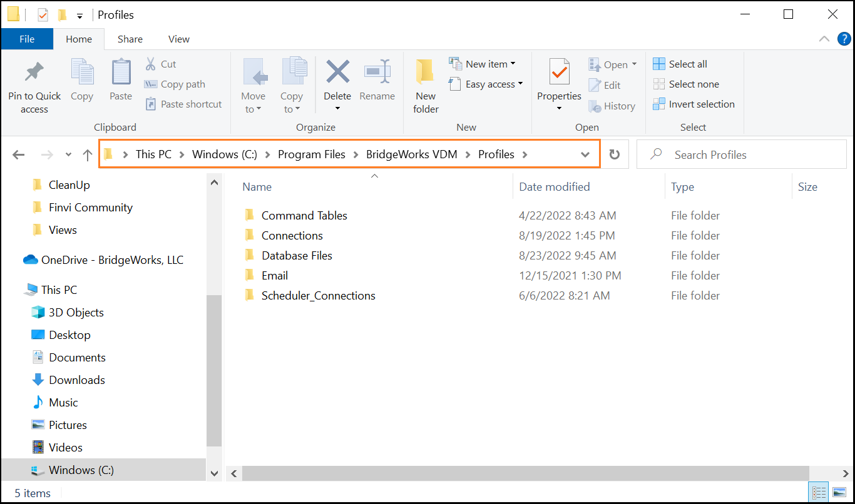855x504 pixels.
Task: Create a New folder
Action: (426, 87)
